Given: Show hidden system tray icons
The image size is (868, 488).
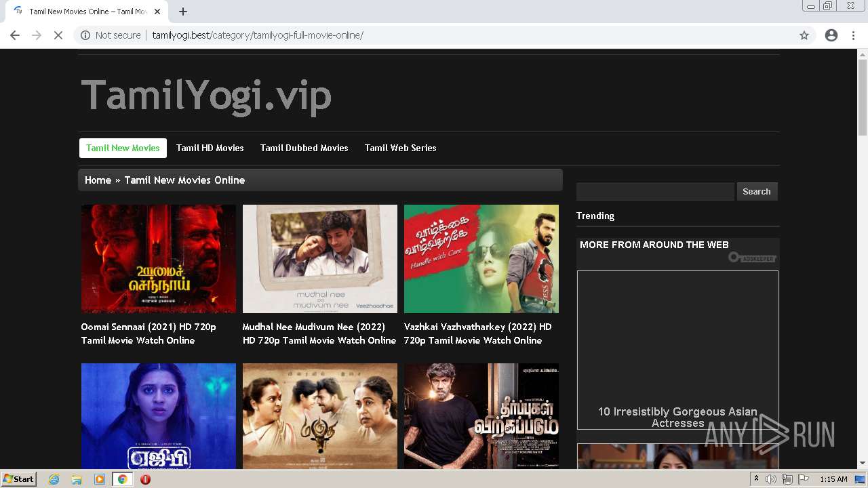Looking at the screenshot, I should click(x=756, y=479).
